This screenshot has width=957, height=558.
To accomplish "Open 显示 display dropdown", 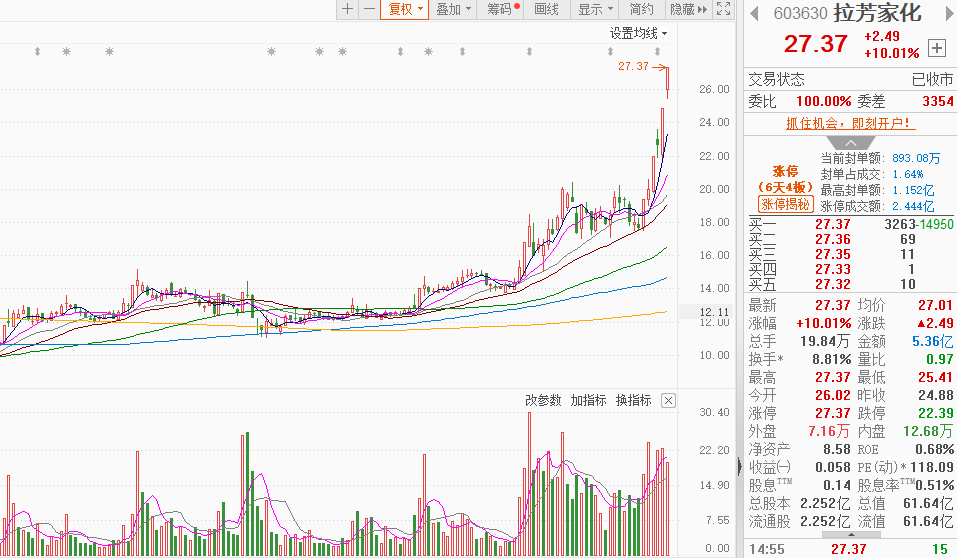I will [595, 9].
